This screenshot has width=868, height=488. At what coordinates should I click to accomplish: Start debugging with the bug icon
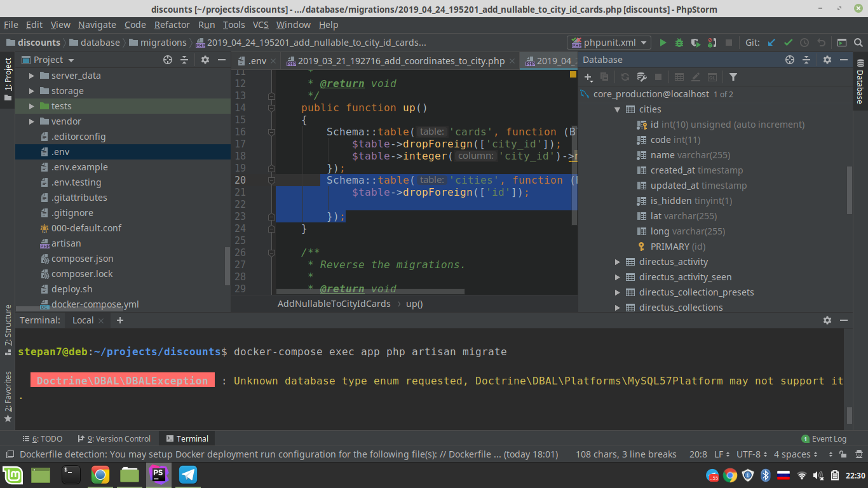point(679,43)
